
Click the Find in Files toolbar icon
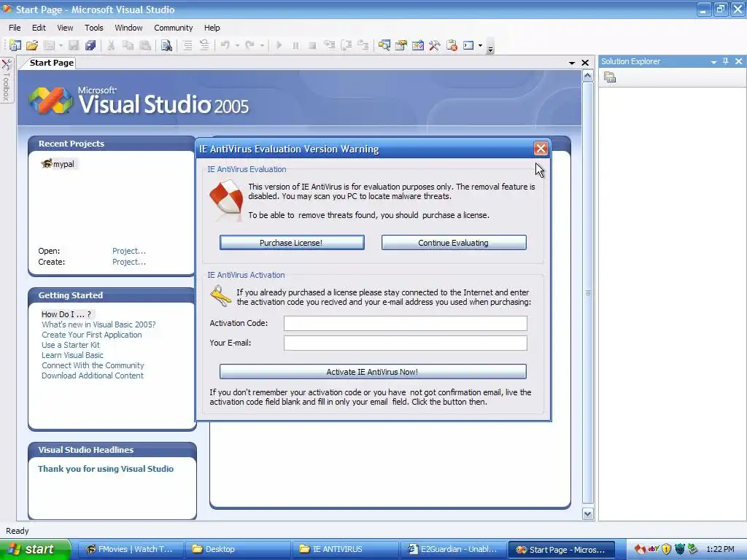(x=166, y=45)
